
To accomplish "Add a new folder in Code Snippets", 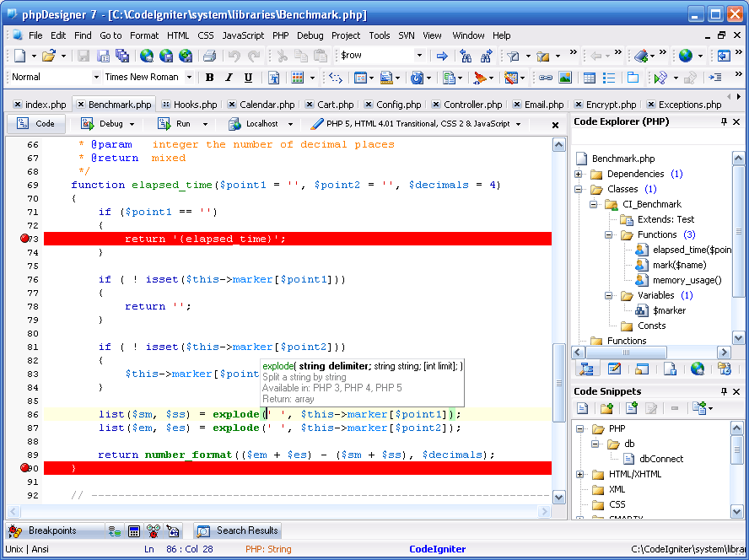I will (x=607, y=408).
